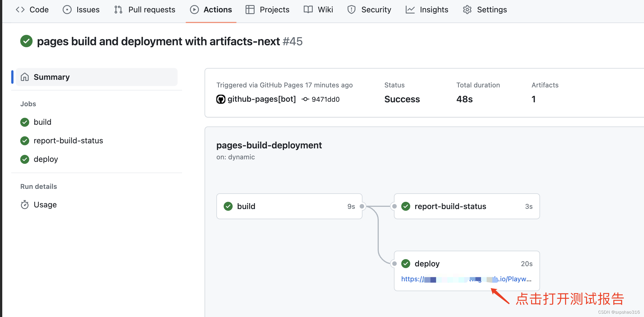644x317 pixels.
Task: Open repository Settings tab
Action: coord(485,10)
